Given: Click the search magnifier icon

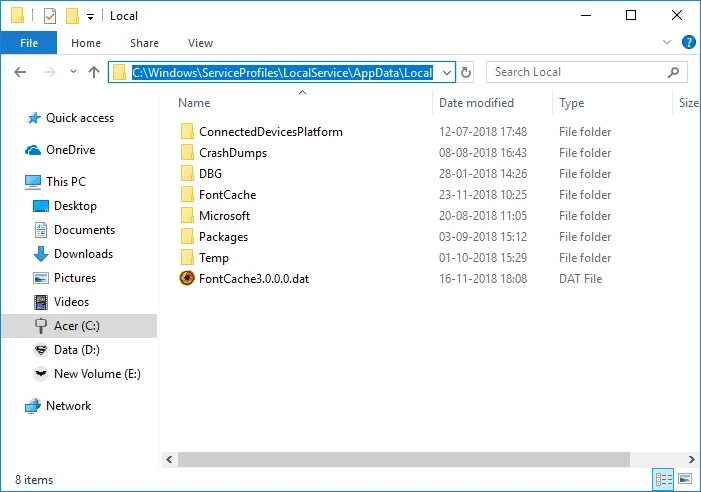Looking at the screenshot, I should pyautogui.click(x=673, y=72).
